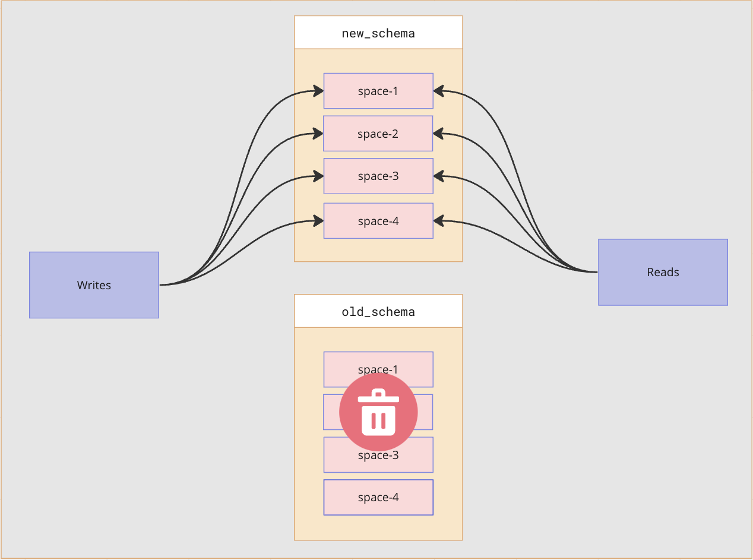
Task: Select space-4 in new_schema
Action: pyautogui.click(x=378, y=221)
